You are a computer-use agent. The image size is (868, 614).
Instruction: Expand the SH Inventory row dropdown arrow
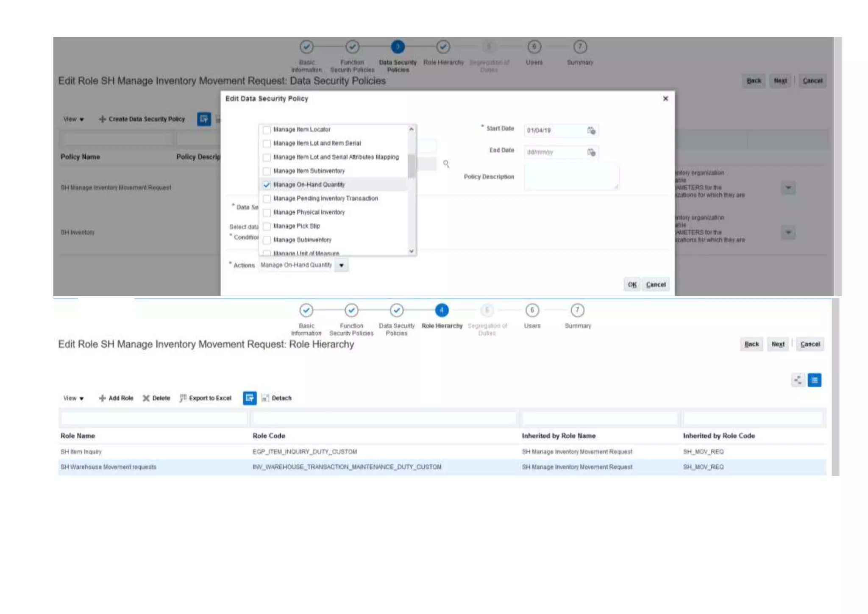coord(788,232)
